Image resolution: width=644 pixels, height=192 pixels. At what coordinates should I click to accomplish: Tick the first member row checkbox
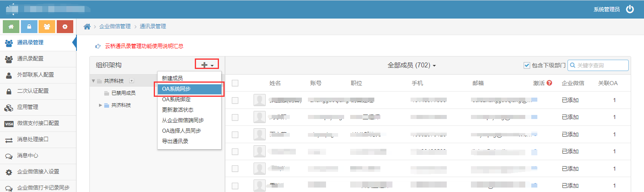235,100
